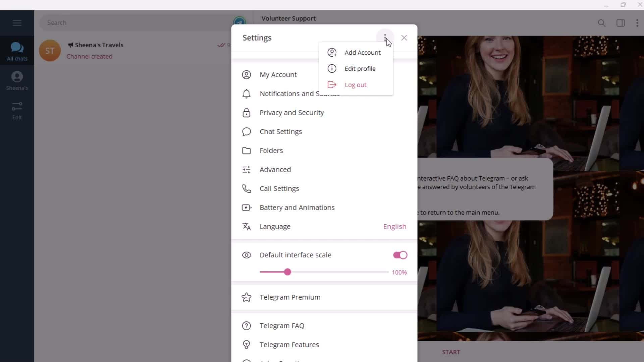Select Add Account from dropdown menu
Image resolution: width=644 pixels, height=362 pixels.
coord(363,52)
